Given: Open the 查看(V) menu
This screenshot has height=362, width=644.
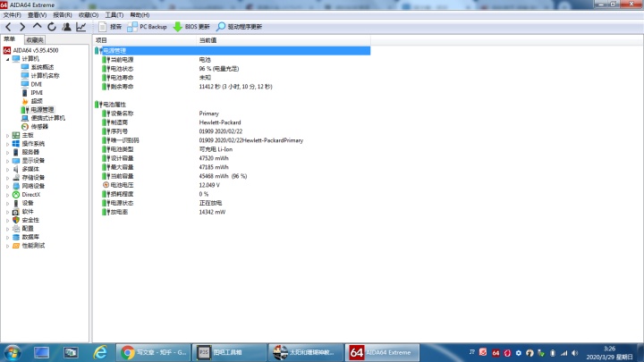Looking at the screenshot, I should [x=37, y=15].
